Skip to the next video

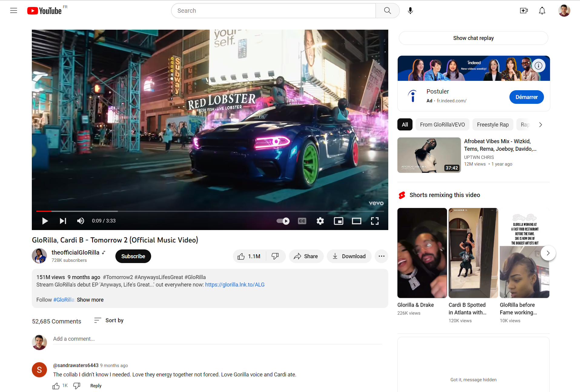point(63,221)
